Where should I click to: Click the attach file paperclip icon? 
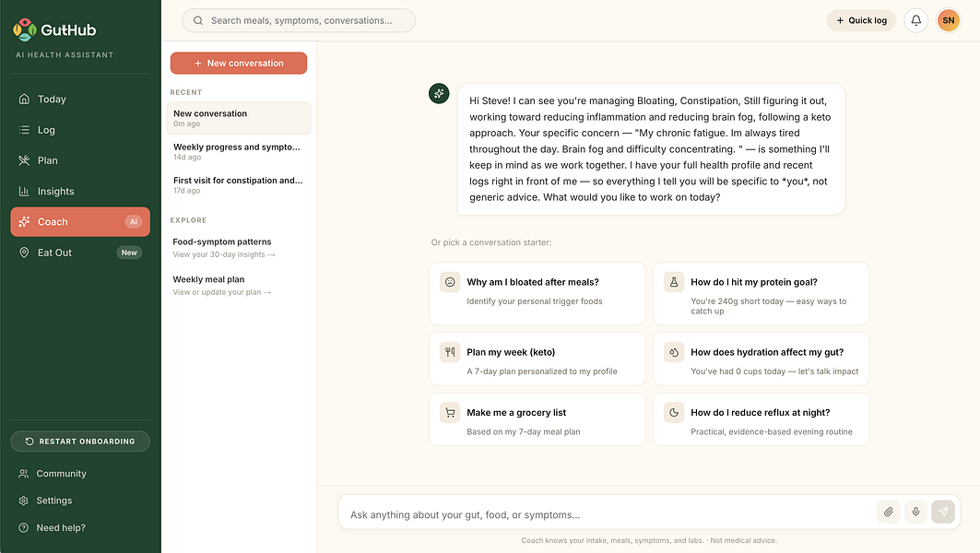[x=888, y=512]
